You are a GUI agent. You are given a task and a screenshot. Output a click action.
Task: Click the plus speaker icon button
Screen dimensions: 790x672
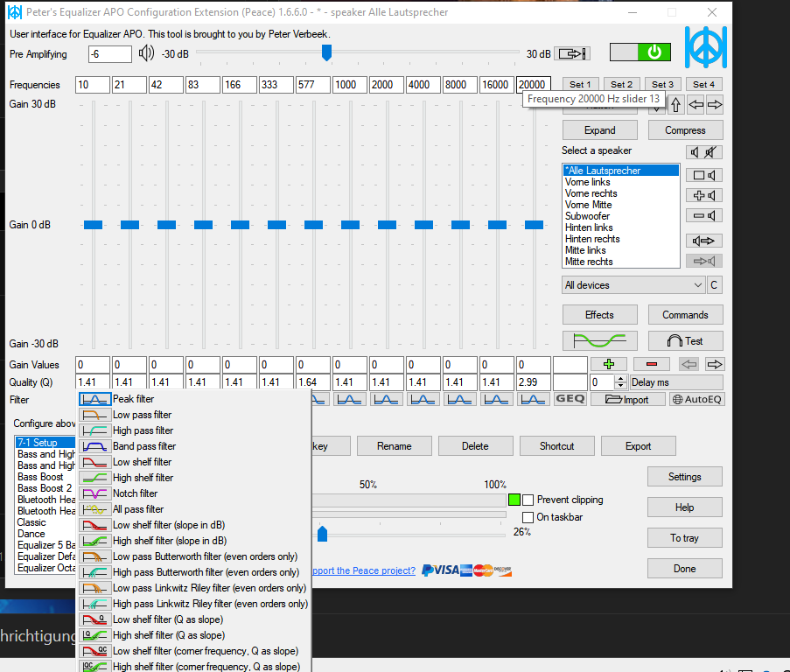[704, 195]
